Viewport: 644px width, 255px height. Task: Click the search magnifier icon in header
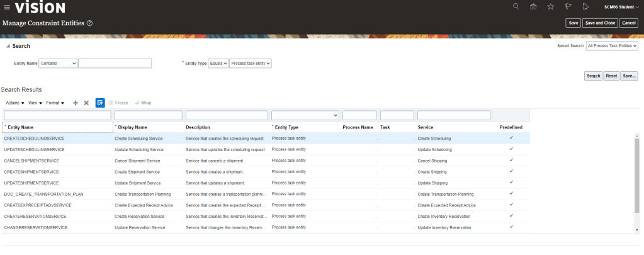(x=516, y=7)
